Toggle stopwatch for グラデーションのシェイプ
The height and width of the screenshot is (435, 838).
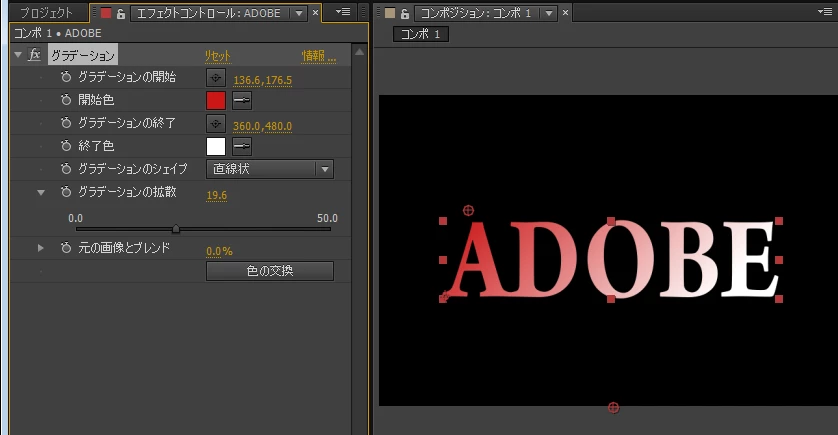pos(66,169)
